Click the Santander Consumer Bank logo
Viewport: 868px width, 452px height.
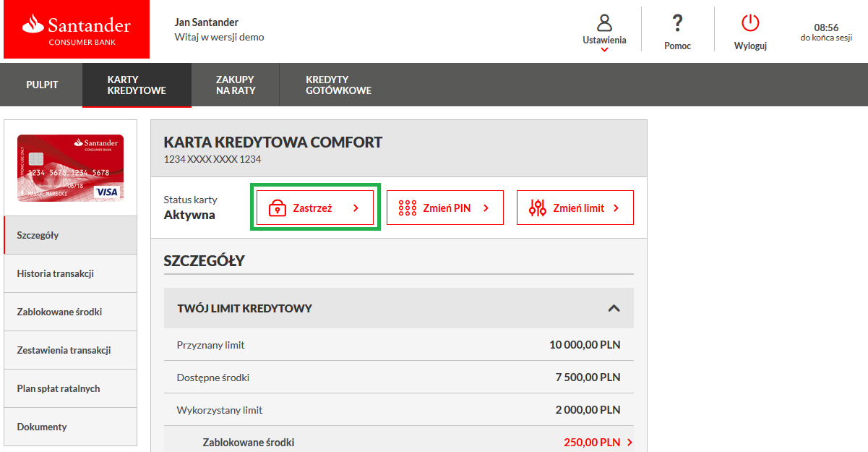(77, 30)
